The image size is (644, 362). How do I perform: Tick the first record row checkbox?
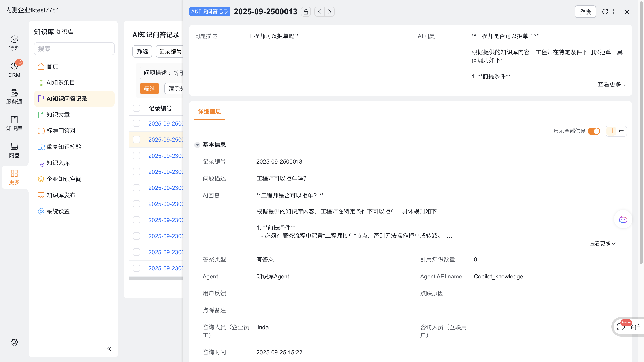pos(136,123)
